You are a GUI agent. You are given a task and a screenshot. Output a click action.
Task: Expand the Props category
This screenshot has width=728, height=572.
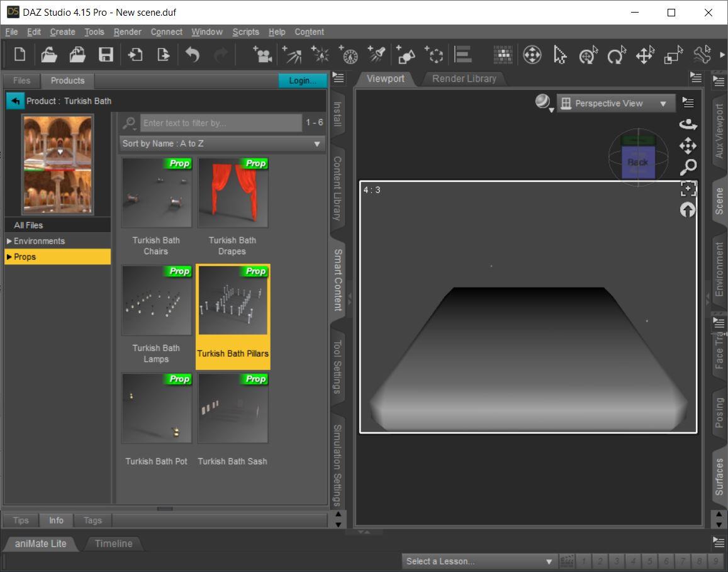[x=9, y=257]
